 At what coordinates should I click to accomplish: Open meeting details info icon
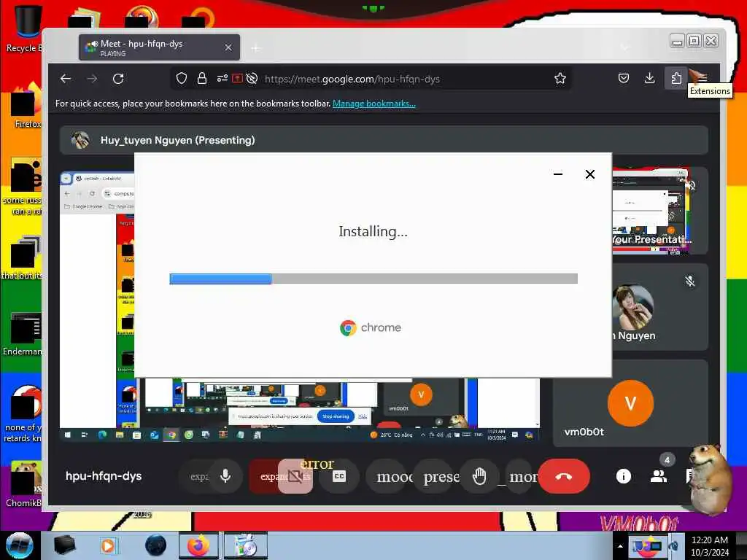click(623, 475)
